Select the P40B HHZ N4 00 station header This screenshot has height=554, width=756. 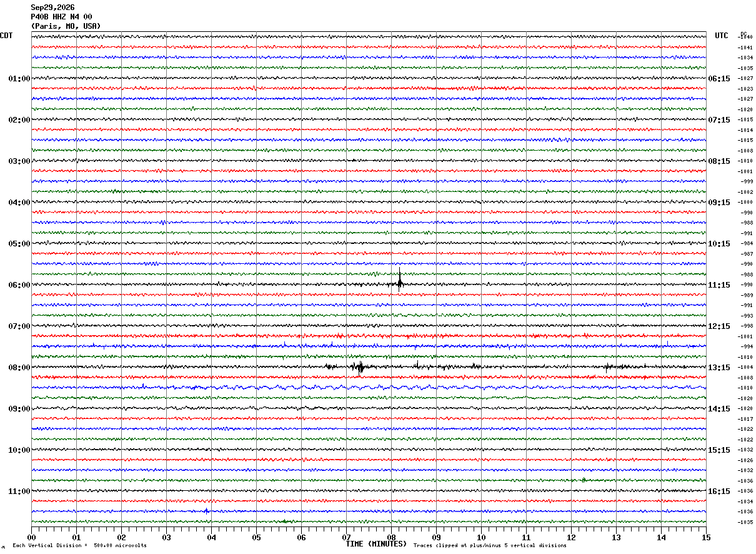pyautogui.click(x=61, y=17)
